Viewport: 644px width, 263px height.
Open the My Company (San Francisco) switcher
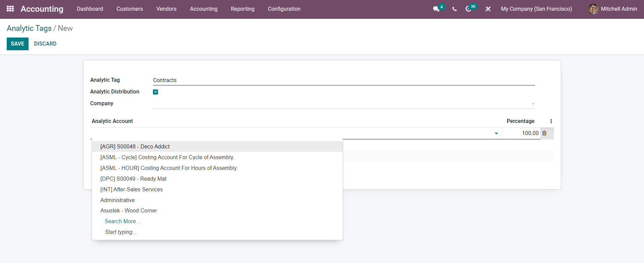point(536,9)
